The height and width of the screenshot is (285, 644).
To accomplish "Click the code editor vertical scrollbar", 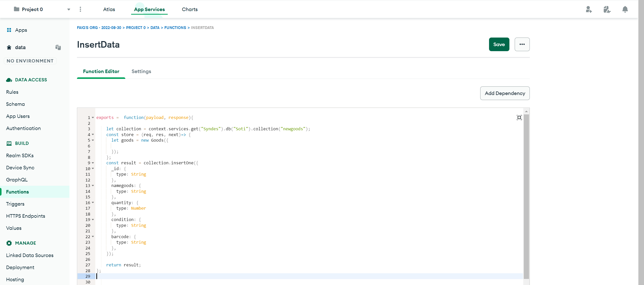I will (x=526, y=197).
